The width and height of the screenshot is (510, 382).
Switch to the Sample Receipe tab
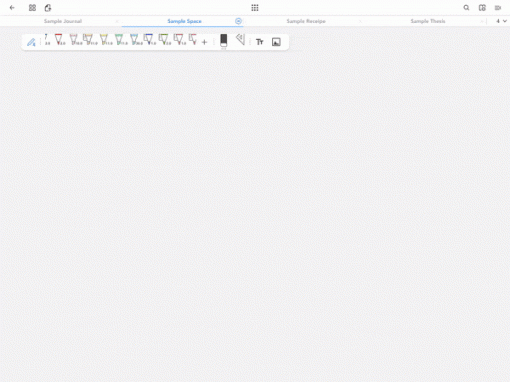point(306,21)
